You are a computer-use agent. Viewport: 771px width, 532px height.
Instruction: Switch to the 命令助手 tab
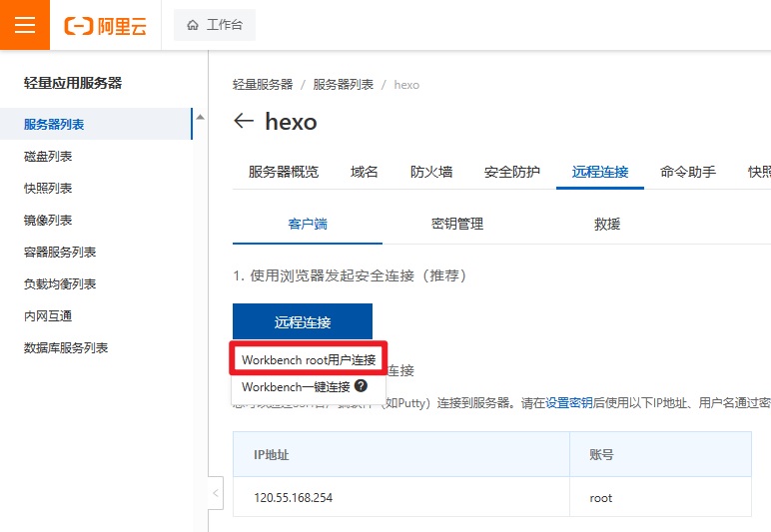click(x=688, y=172)
